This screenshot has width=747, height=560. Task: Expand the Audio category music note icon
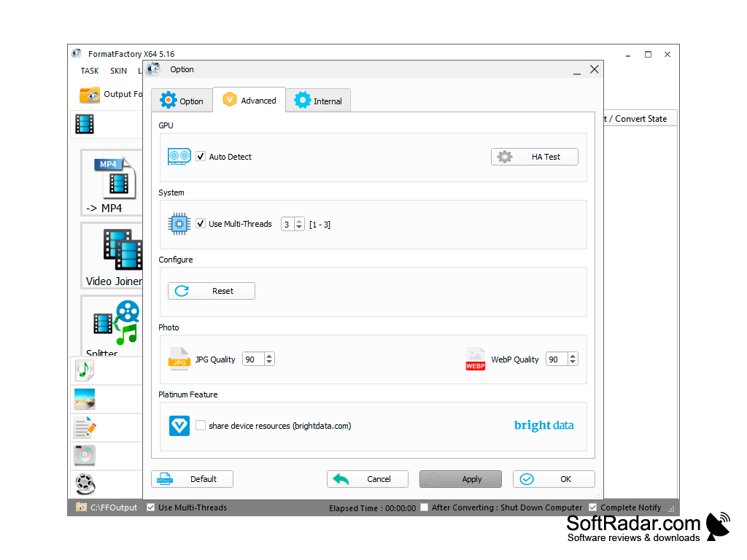(85, 370)
